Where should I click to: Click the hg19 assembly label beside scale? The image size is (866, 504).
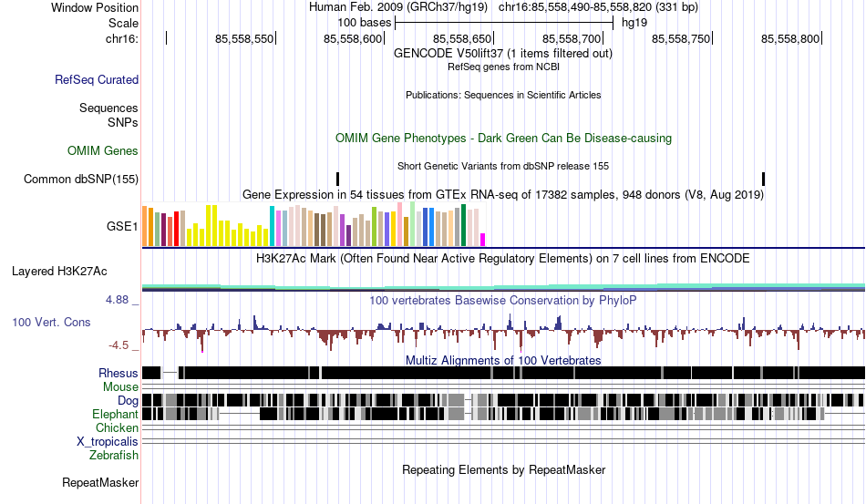point(634,23)
